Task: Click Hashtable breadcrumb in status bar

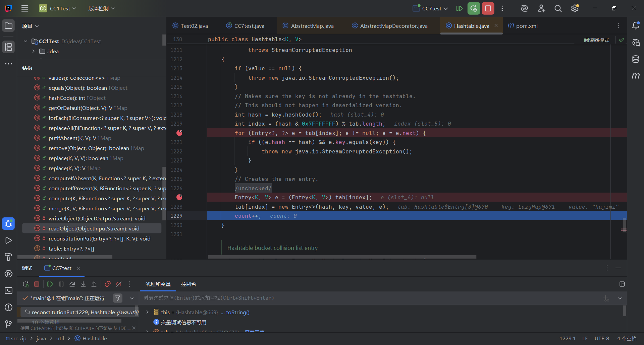Action: pyautogui.click(x=91, y=338)
